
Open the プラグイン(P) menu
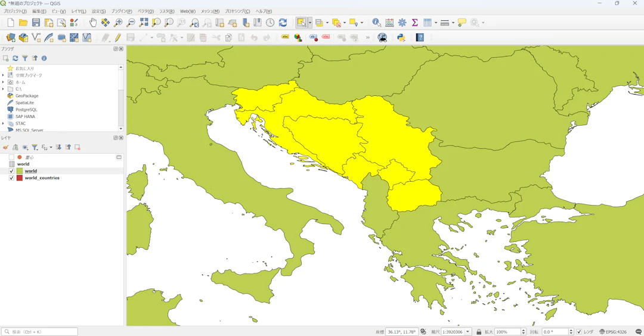tap(122, 11)
